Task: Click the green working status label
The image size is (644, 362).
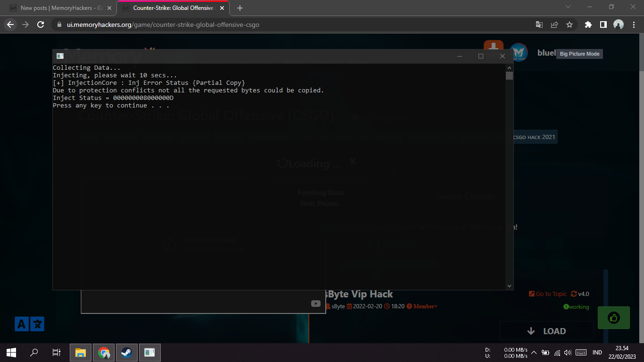Action: 576,307
